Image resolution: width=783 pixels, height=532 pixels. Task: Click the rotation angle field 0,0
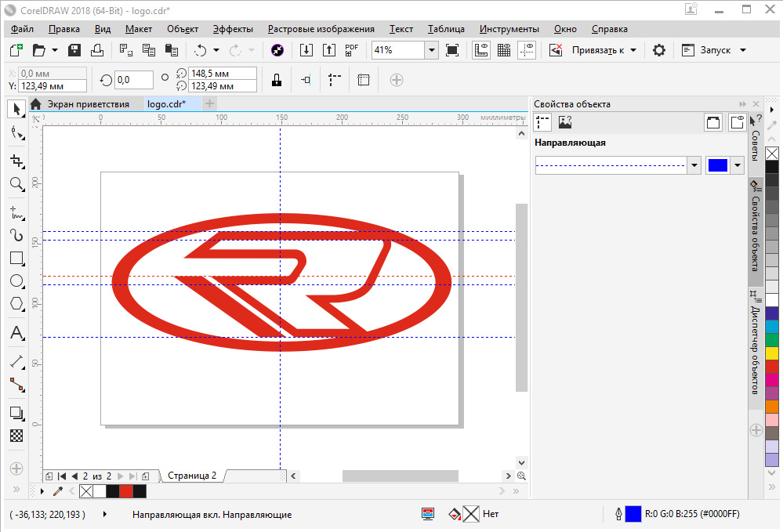pyautogui.click(x=134, y=80)
